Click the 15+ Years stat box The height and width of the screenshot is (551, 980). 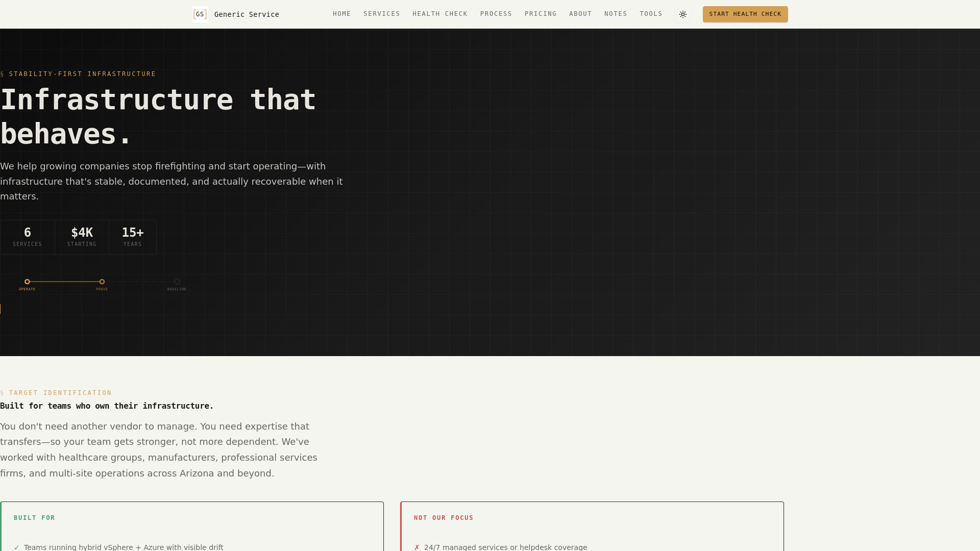click(x=133, y=237)
